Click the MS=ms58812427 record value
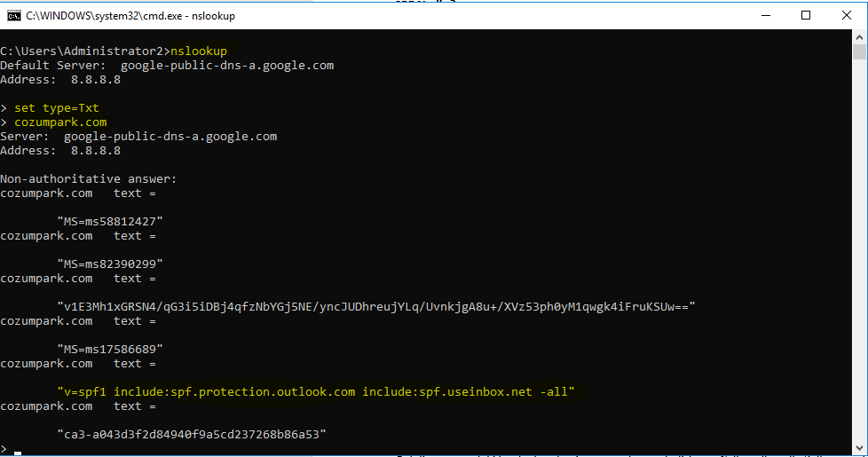Screen dimensions: 868x457 click(110, 221)
